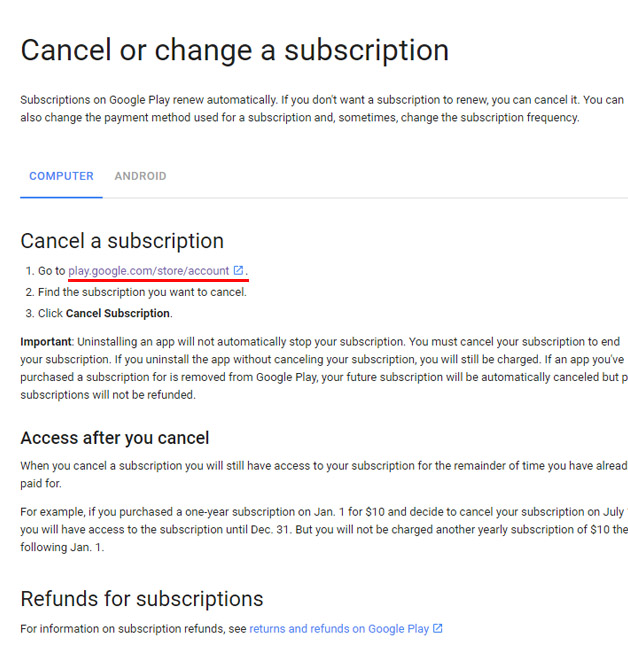Click the paragraph starting When you cancel a subscription

coord(324,474)
